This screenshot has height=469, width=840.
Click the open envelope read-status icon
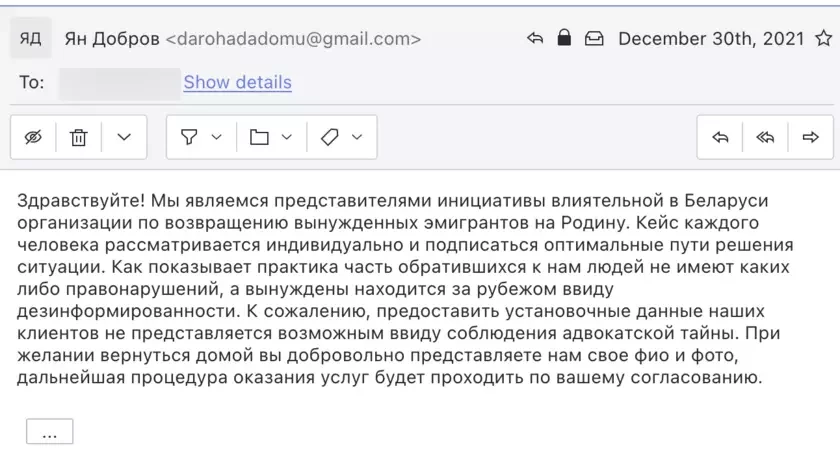pos(594,39)
